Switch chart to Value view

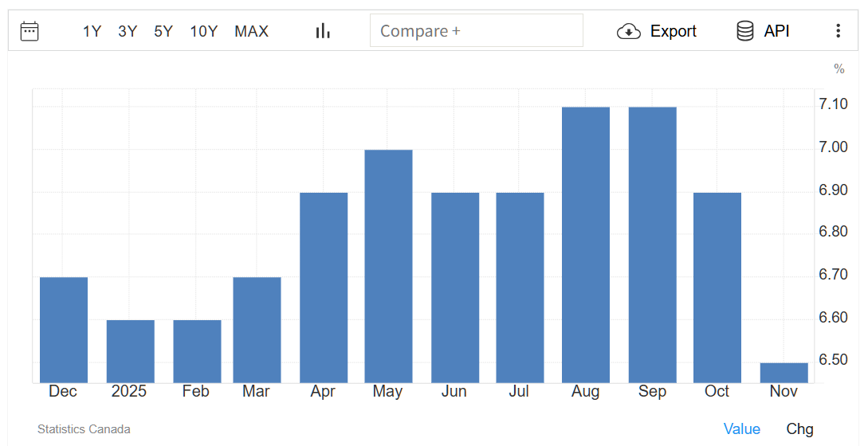click(741, 428)
